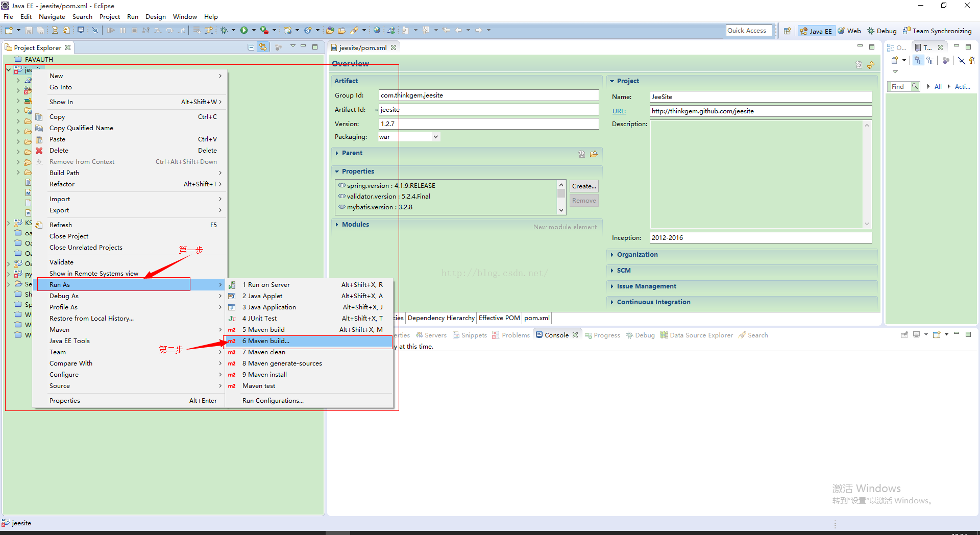980x535 pixels.
Task: Click the Debug bug icon in toolbar
Action: [x=224, y=31]
